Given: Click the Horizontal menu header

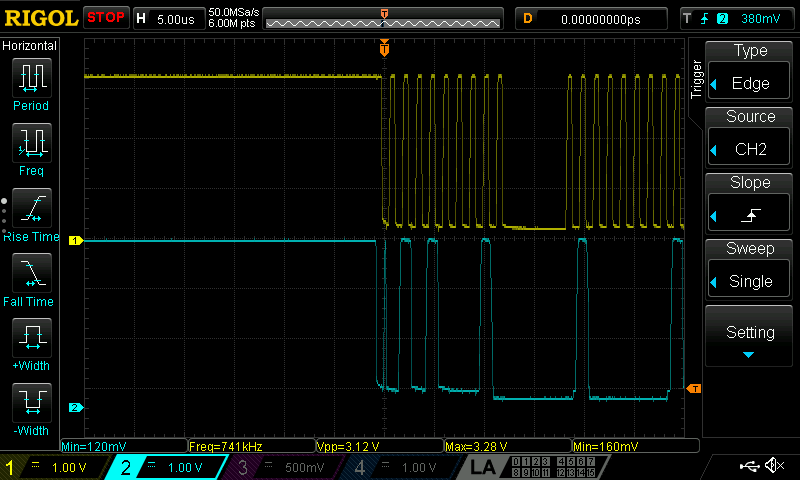Looking at the screenshot, I should point(30,46).
